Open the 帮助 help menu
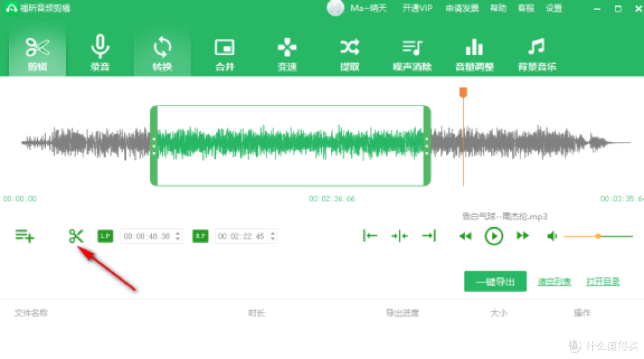 (498, 8)
